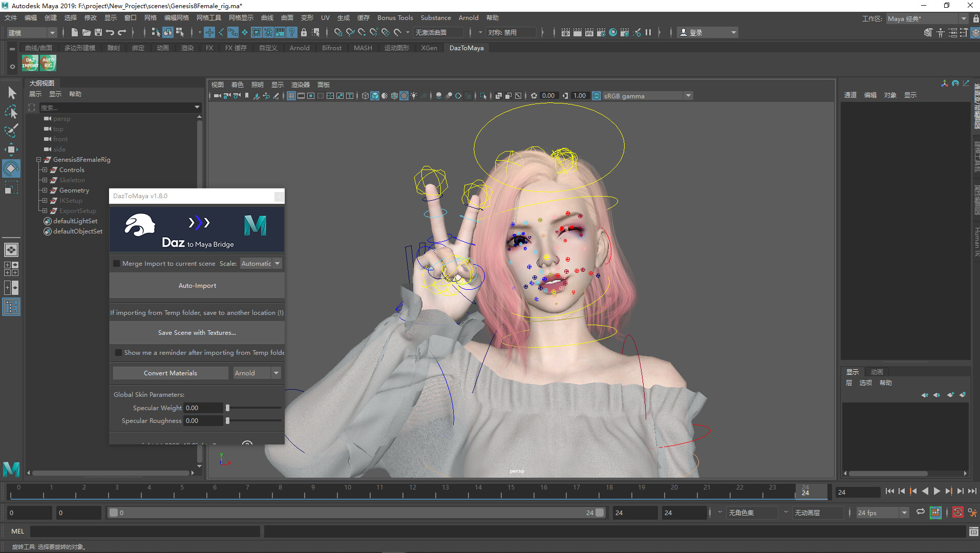Click Save Scene with Textures button
This screenshot has height=553, width=980.
197,333
